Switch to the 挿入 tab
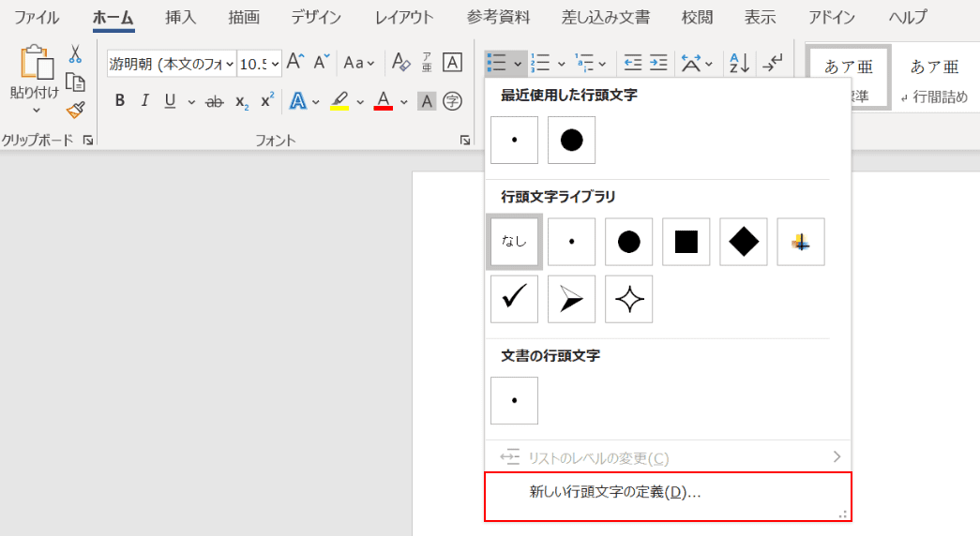This screenshot has width=980, height=536. pos(181,18)
